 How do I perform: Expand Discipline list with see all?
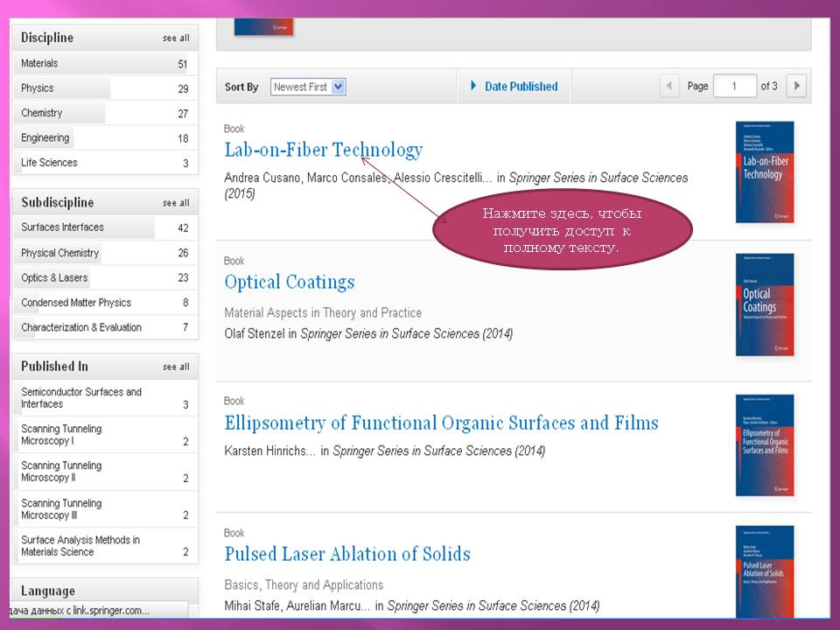[175, 38]
